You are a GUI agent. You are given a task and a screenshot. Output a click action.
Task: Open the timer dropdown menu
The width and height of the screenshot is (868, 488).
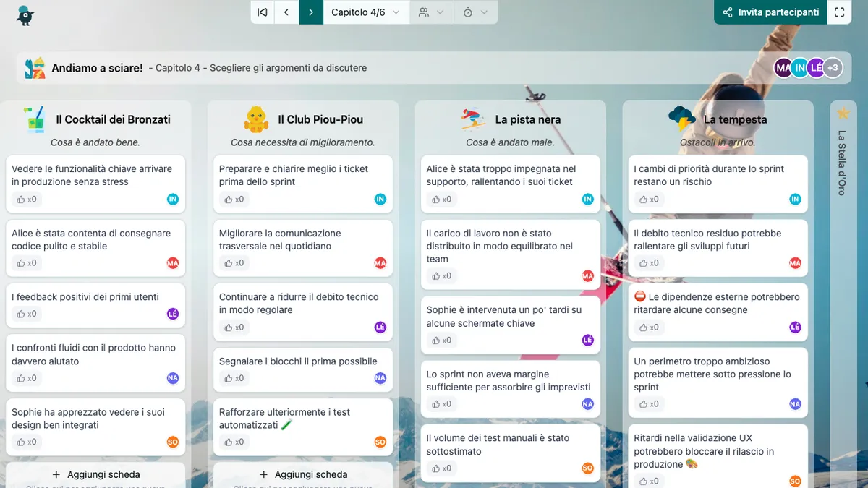[475, 12]
